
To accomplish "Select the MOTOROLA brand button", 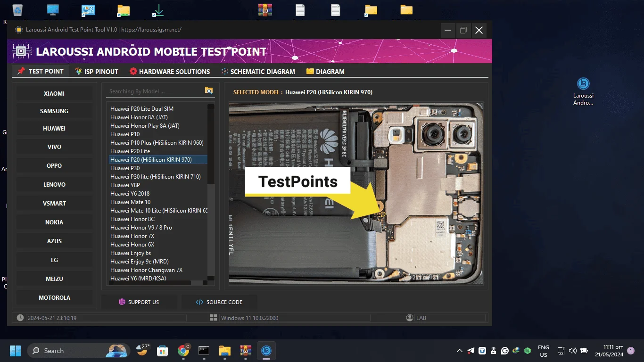I will click(54, 297).
